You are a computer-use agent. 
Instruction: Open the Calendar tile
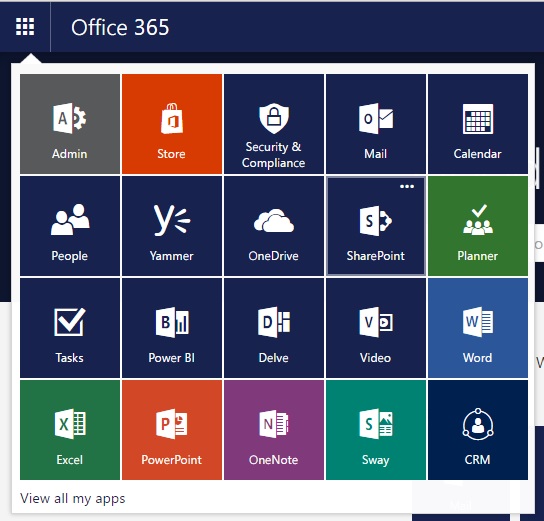pos(478,124)
